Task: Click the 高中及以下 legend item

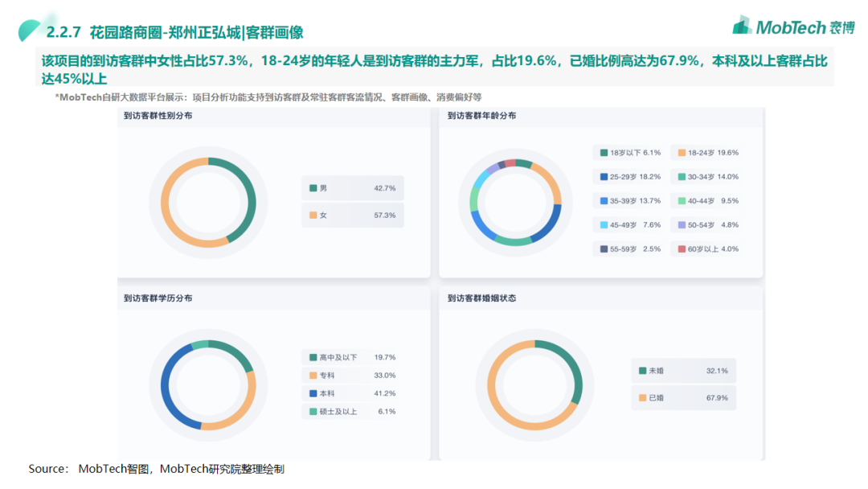Action: (x=352, y=357)
